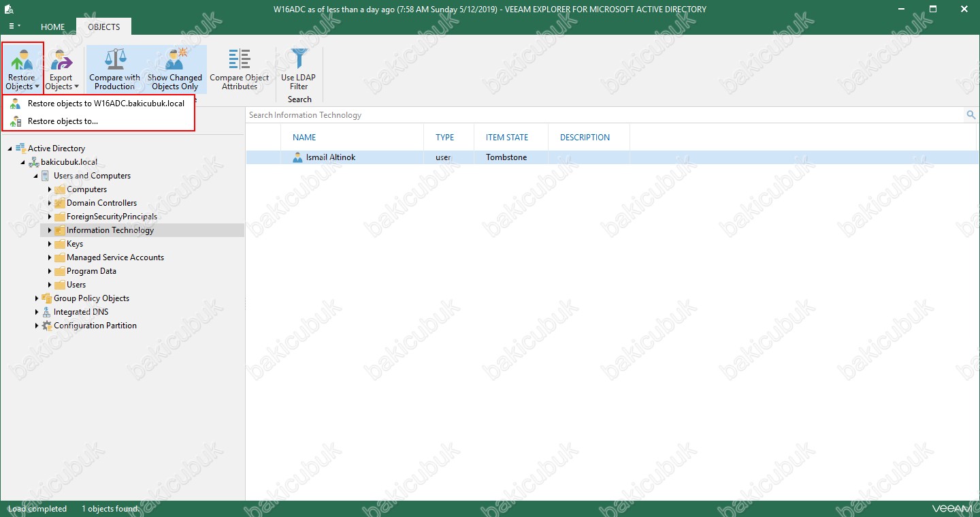Toggle Compare with Production
980x517 pixels.
coord(114,68)
